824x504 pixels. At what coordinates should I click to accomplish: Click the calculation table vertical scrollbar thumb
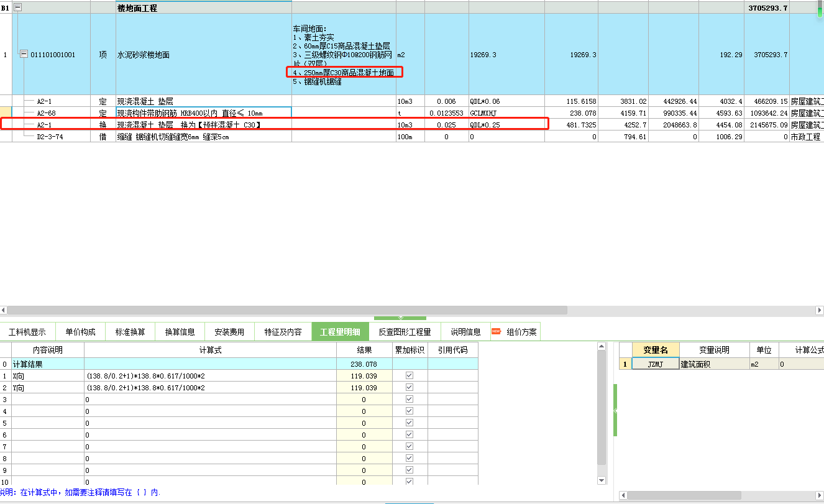(602, 408)
